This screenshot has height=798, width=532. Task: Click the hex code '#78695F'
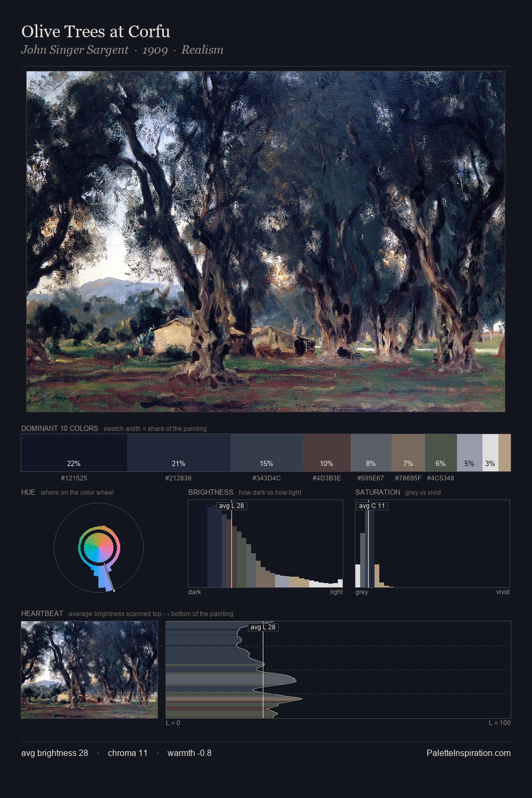point(408,478)
